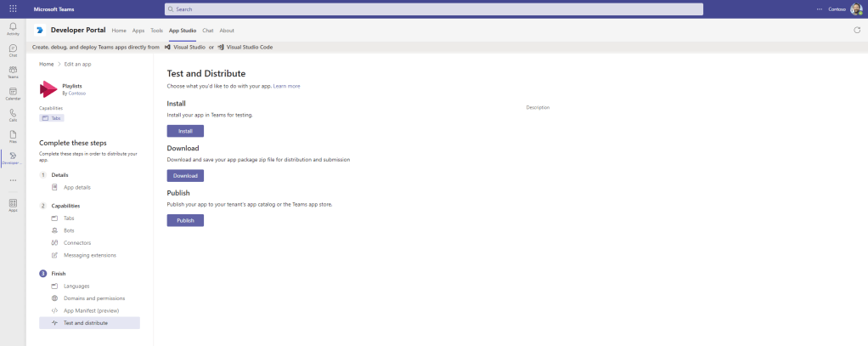Viewport: 868px width, 346px height.
Task: Open Files in the left sidebar
Action: pos(13,135)
